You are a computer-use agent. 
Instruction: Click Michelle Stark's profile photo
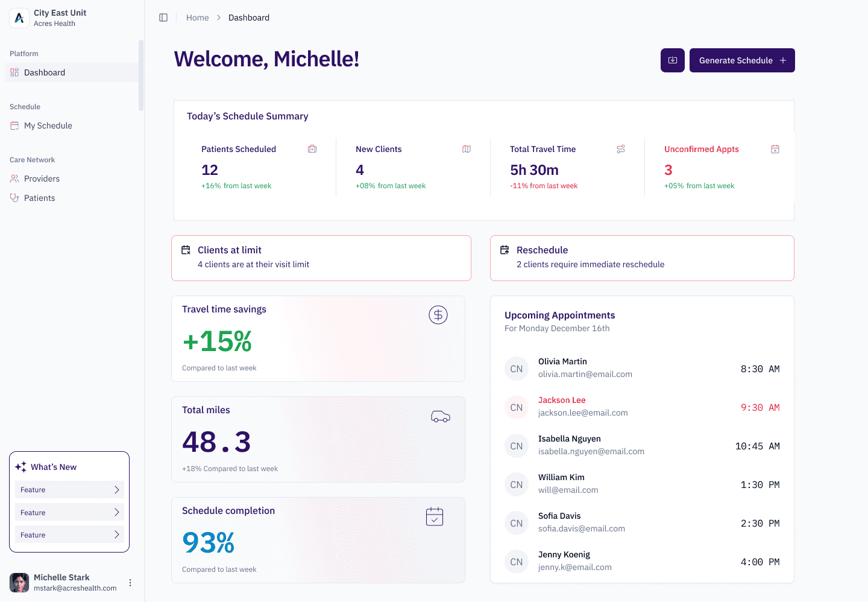tap(19, 583)
